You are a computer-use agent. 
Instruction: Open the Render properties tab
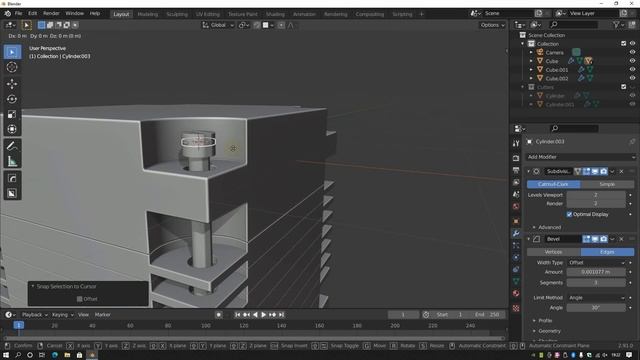[516, 158]
